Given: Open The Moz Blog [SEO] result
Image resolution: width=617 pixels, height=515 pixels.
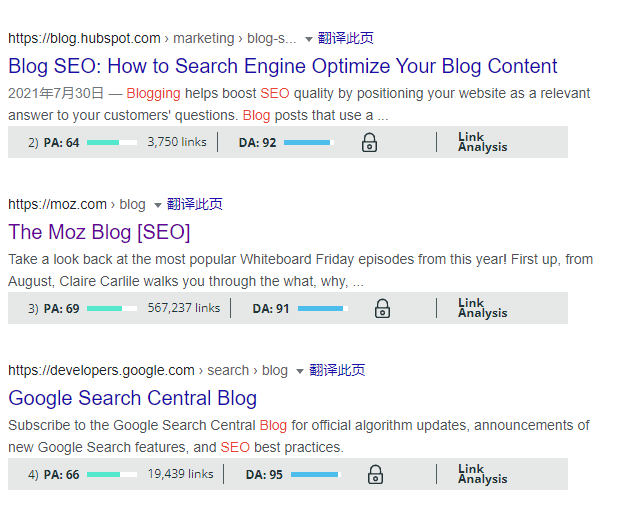Looking at the screenshot, I should pyautogui.click(x=99, y=233).
